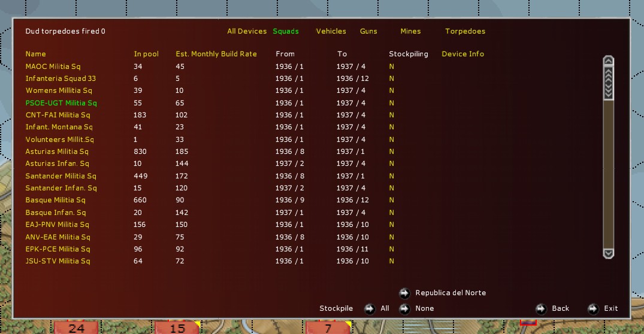Select ANV-EAE Militia Sq entry
The height and width of the screenshot is (334, 644).
click(58, 237)
